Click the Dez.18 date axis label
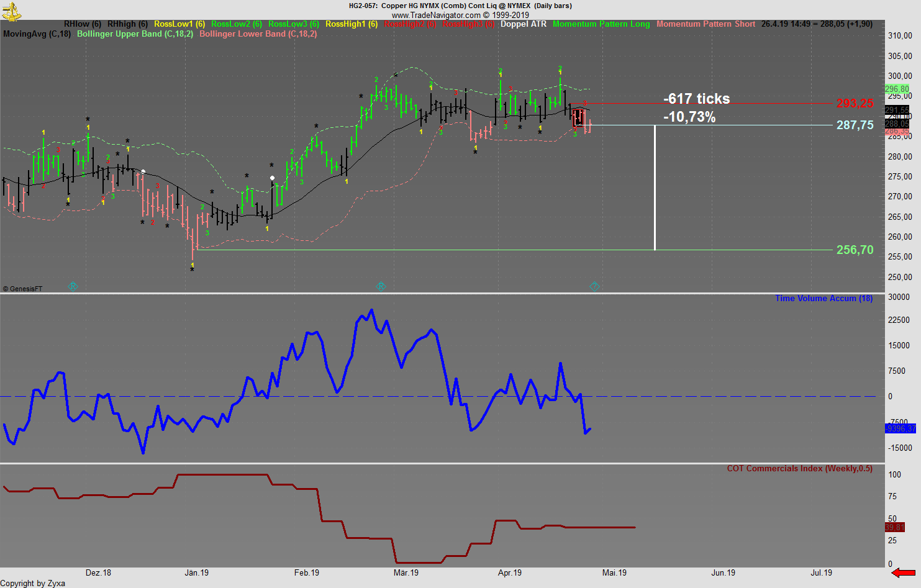The width and height of the screenshot is (921, 588). pyautogui.click(x=98, y=572)
